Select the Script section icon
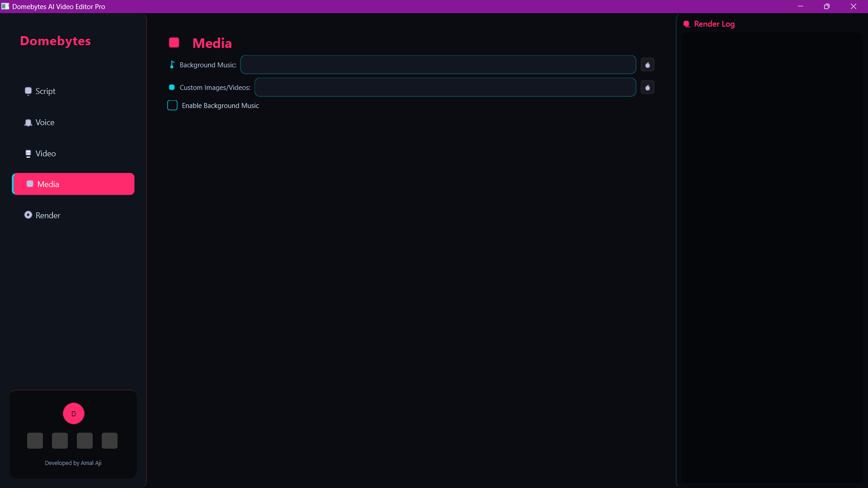This screenshot has width=868, height=488. 28,91
